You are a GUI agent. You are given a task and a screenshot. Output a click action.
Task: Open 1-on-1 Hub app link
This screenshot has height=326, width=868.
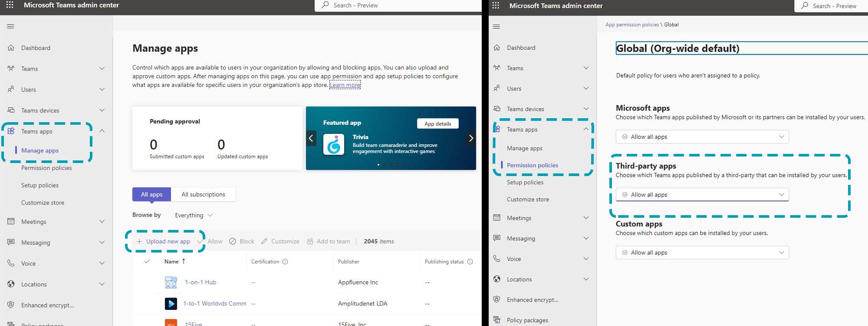coord(201,282)
